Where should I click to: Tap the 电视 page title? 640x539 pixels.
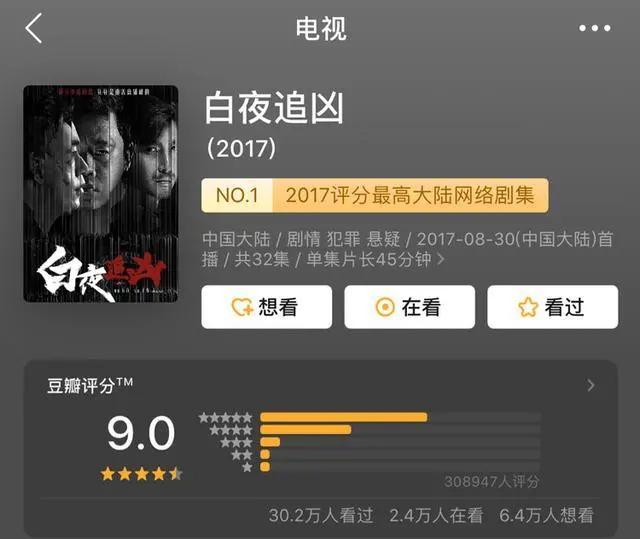pos(321,29)
